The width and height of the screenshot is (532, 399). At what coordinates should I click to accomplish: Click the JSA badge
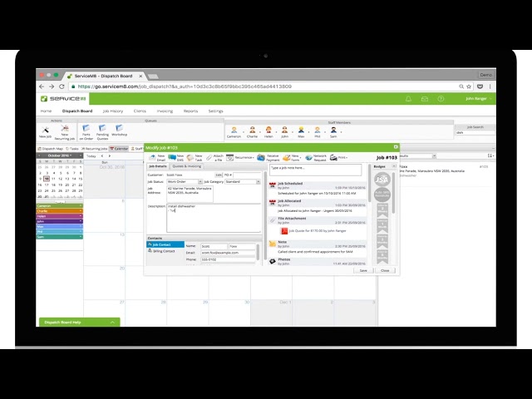point(382,180)
